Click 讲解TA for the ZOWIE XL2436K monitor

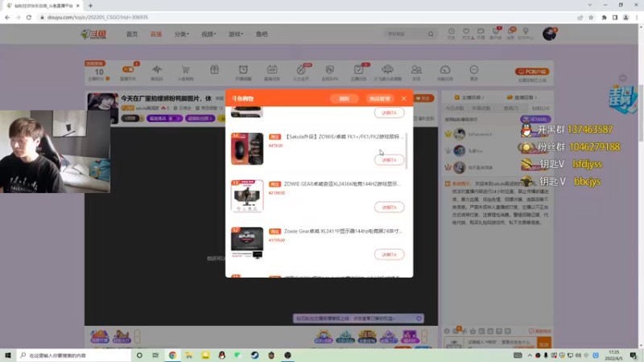(x=389, y=208)
